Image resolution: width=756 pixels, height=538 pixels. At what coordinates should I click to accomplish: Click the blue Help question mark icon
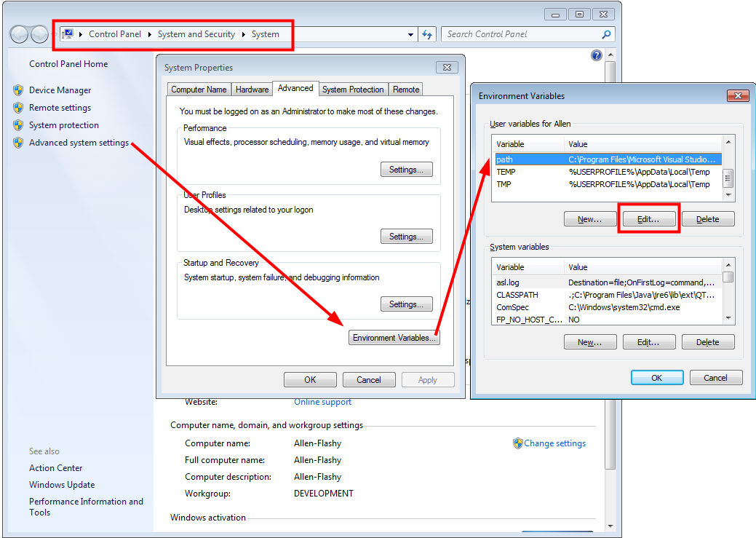[x=596, y=55]
